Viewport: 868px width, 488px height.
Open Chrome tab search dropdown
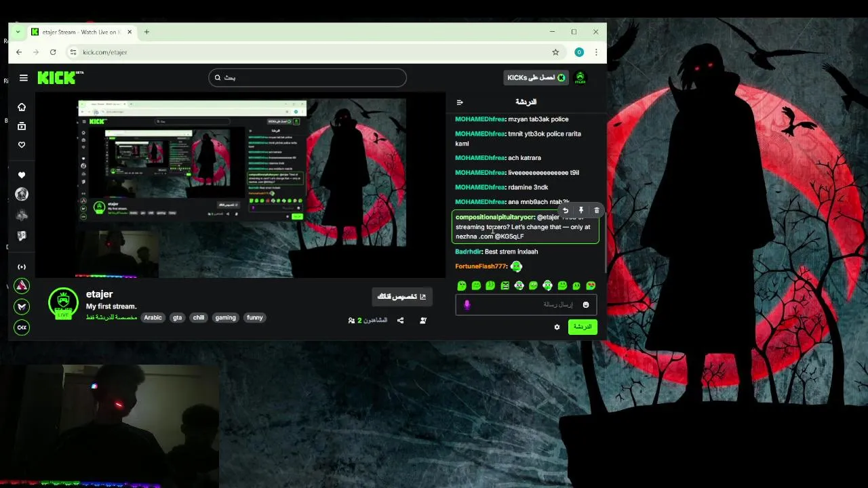coord(18,32)
